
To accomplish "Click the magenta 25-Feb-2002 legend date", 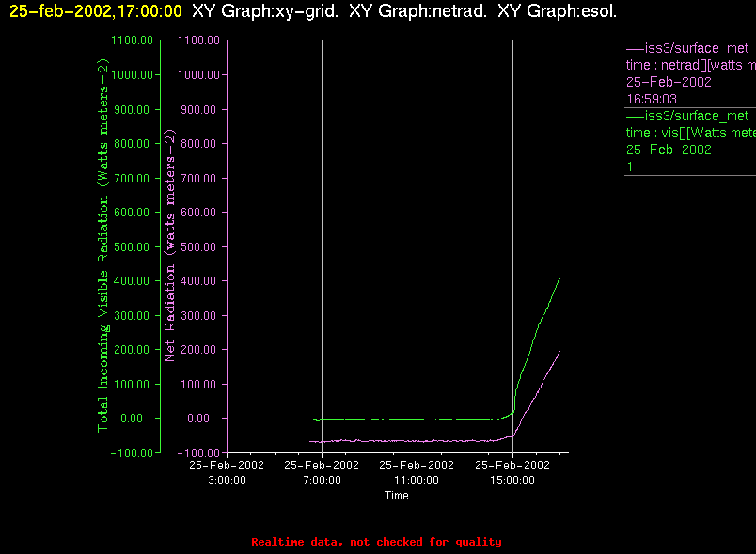I will point(669,82).
